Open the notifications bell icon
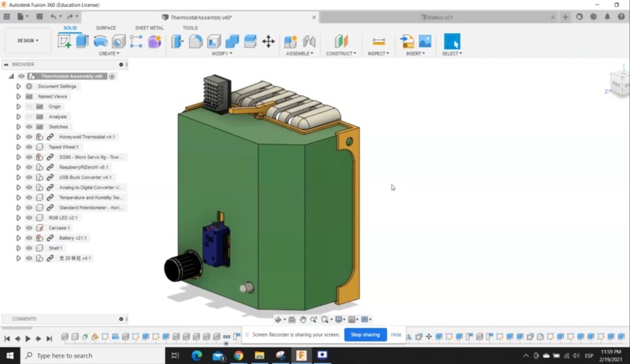Screen dimensions: 630x364 (x=607, y=17)
